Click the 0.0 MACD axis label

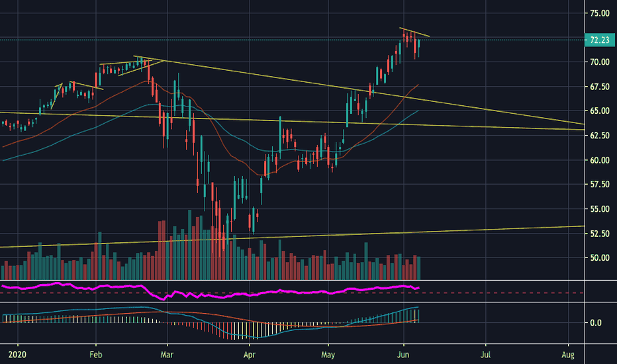click(x=596, y=323)
